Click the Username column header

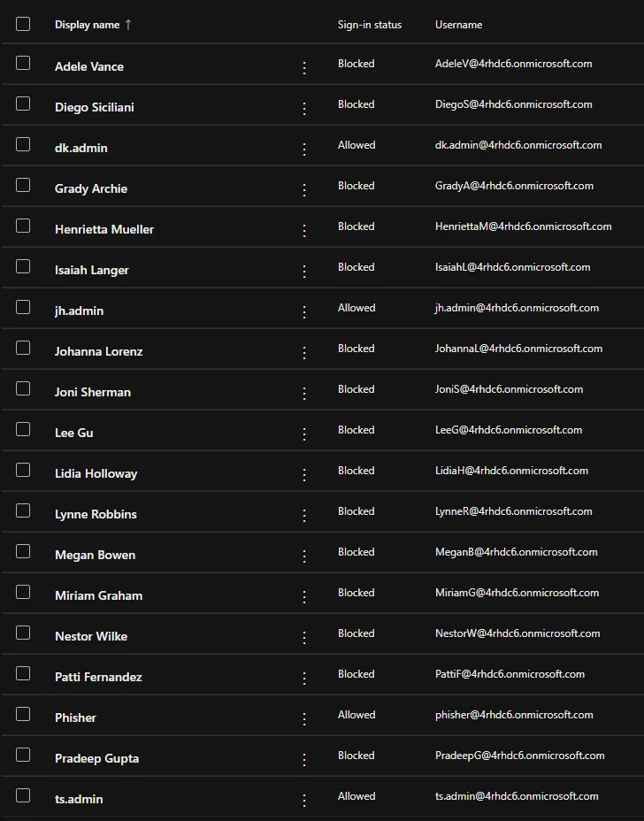coord(458,25)
